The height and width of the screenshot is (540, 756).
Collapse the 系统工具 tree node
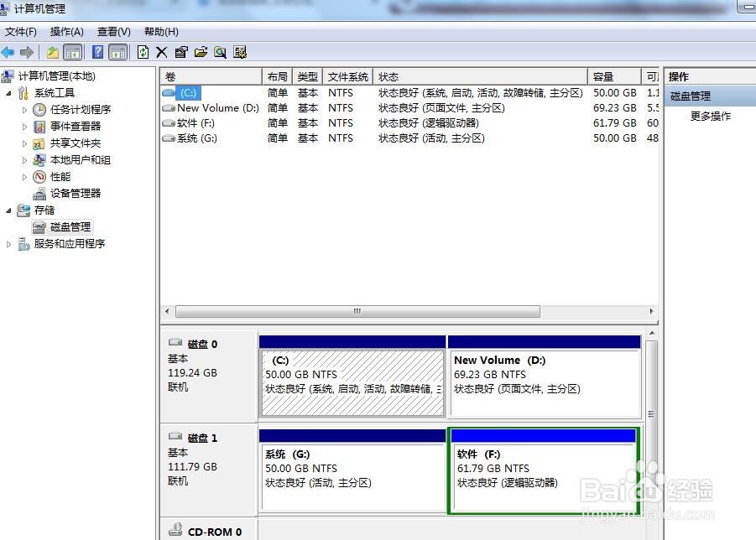tap(8, 93)
